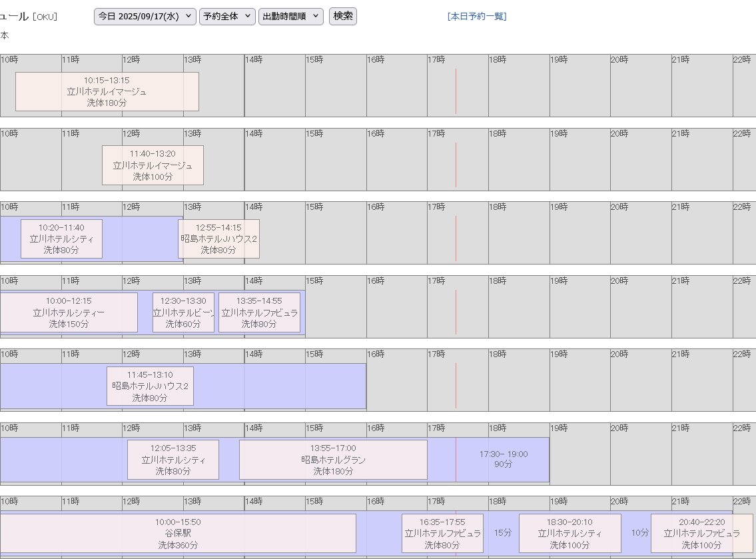
Task: Open the 12:30-13:30 洗体60分 booking
Action: (x=183, y=312)
